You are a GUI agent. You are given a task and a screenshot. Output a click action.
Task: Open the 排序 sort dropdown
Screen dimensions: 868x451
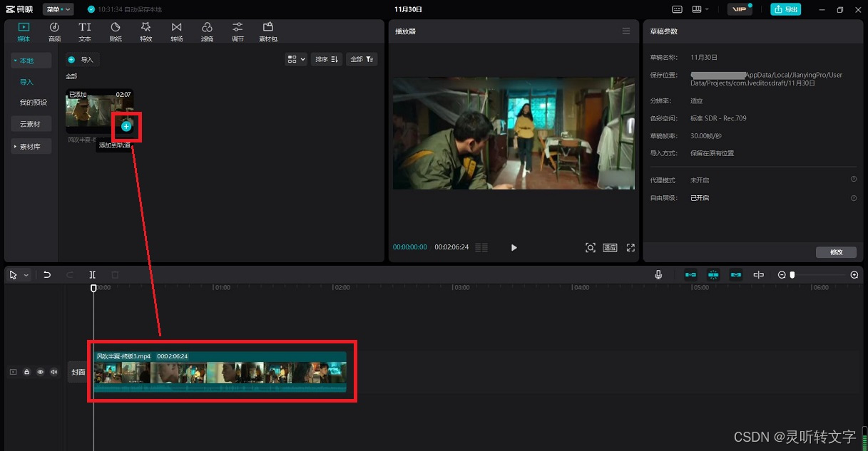click(x=327, y=59)
